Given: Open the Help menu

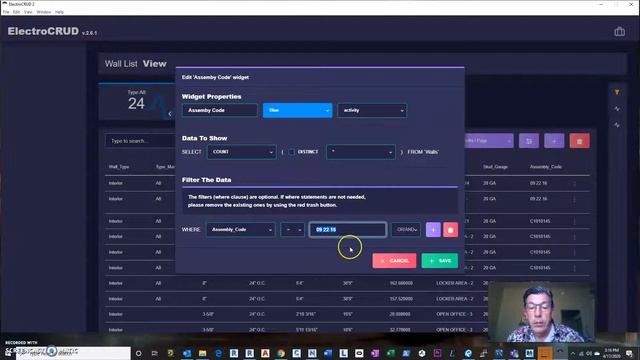Looking at the screenshot, I should click(x=59, y=12).
